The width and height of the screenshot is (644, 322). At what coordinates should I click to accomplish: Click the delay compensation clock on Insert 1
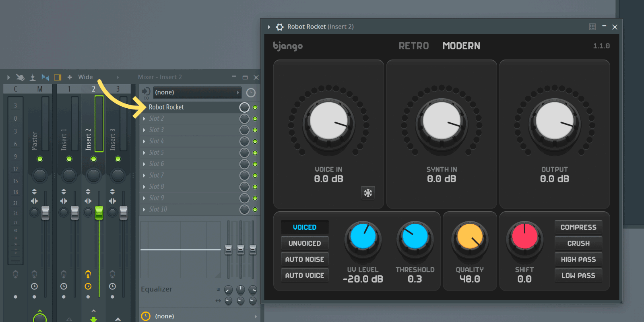tap(64, 287)
